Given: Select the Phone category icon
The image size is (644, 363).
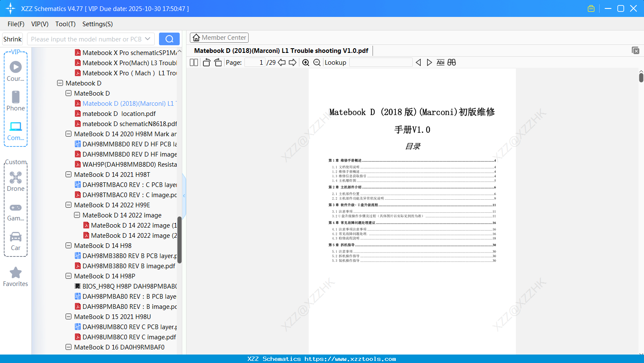Looking at the screenshot, I should coord(16,101).
